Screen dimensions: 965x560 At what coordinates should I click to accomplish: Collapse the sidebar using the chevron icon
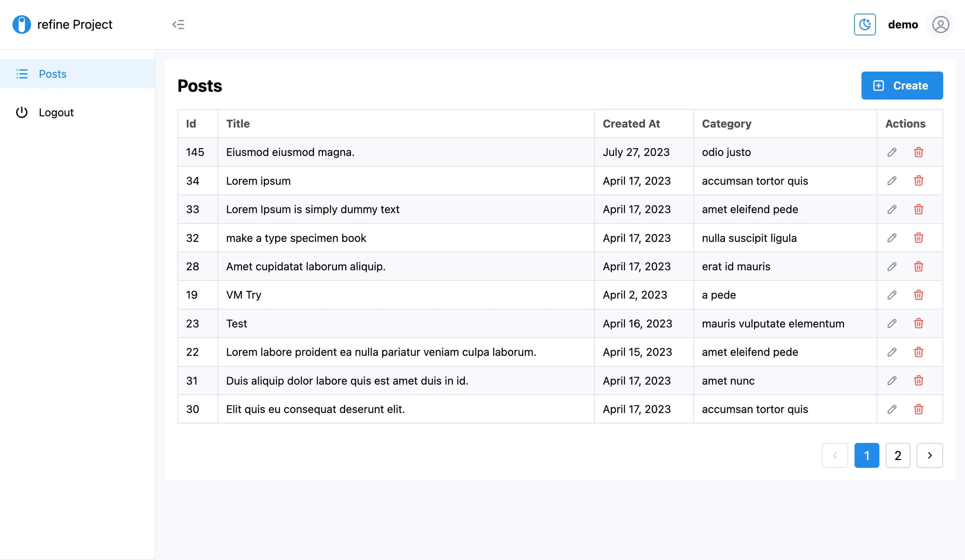point(178,24)
